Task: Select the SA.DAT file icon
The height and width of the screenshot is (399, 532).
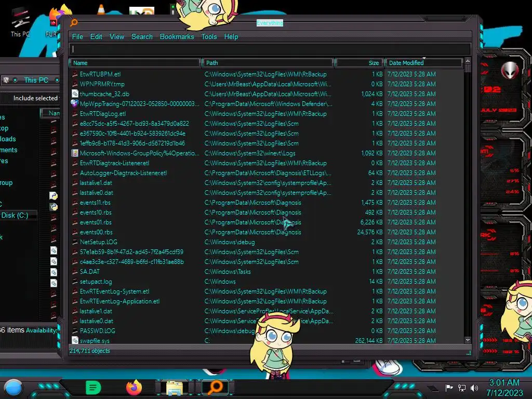Action: tap(75, 271)
